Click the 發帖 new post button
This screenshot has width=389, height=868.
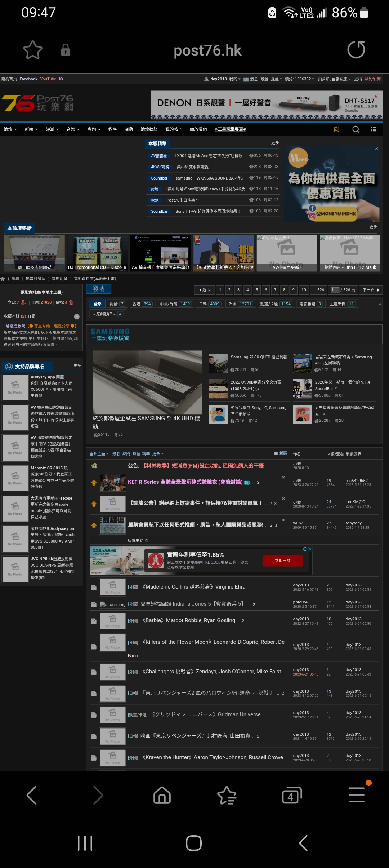pyautogui.click(x=99, y=289)
